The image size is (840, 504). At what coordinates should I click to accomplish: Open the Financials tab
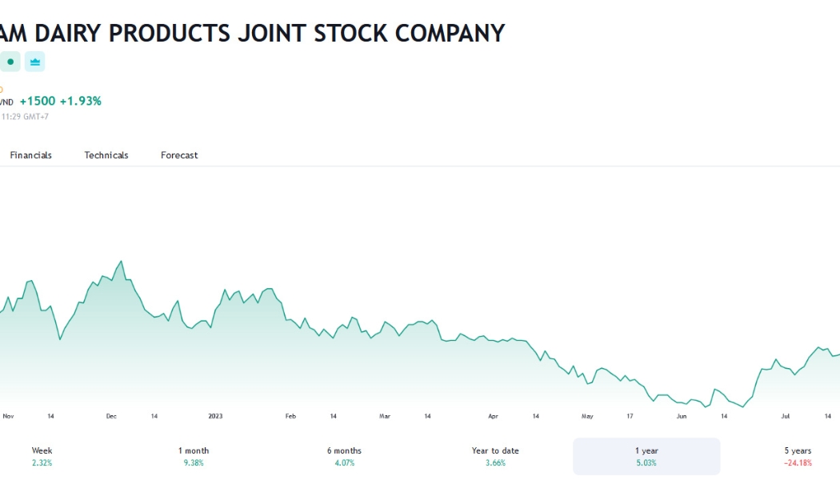(x=30, y=155)
